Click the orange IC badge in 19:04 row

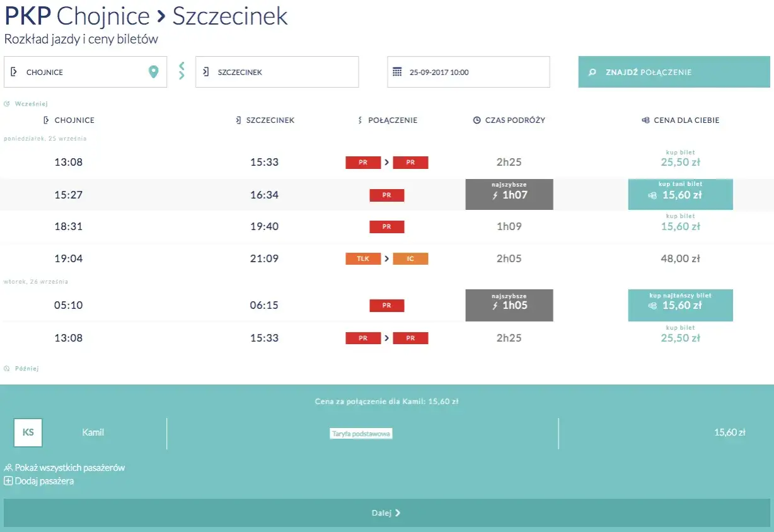(x=410, y=258)
